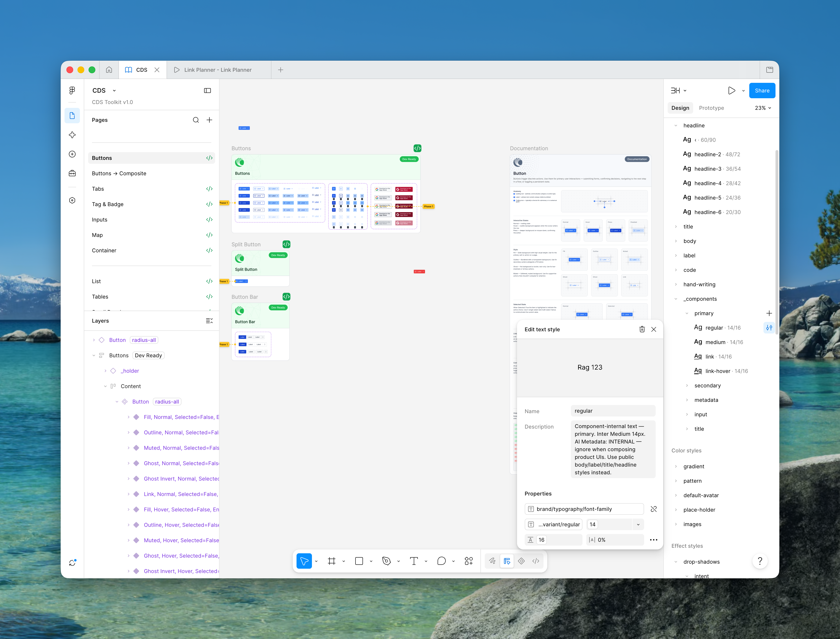Expand the hand-writing styles group
This screenshot has width=840, height=639.
(x=676, y=285)
